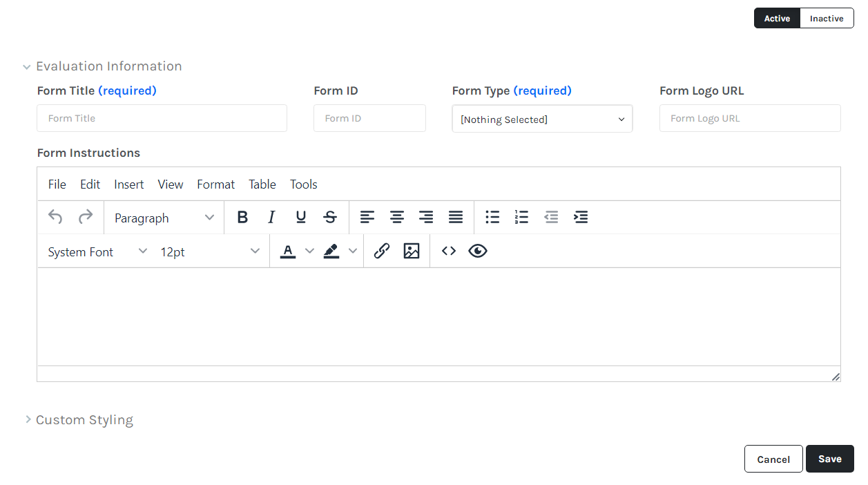868x485 pixels.
Task: Set form status to Inactive
Action: [x=827, y=19]
